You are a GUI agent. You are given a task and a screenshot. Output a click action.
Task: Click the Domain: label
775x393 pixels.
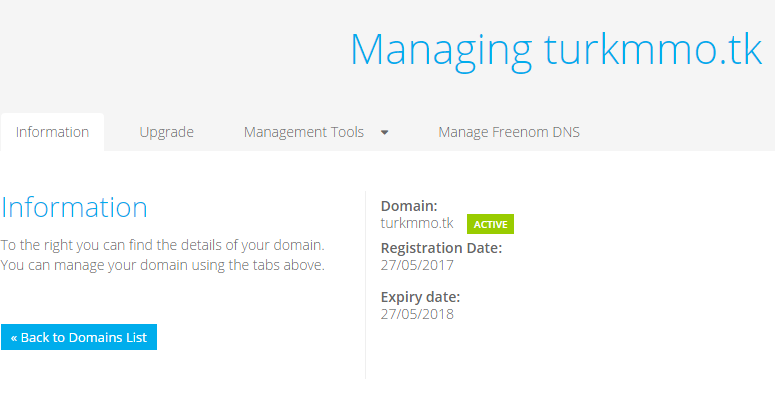click(409, 206)
